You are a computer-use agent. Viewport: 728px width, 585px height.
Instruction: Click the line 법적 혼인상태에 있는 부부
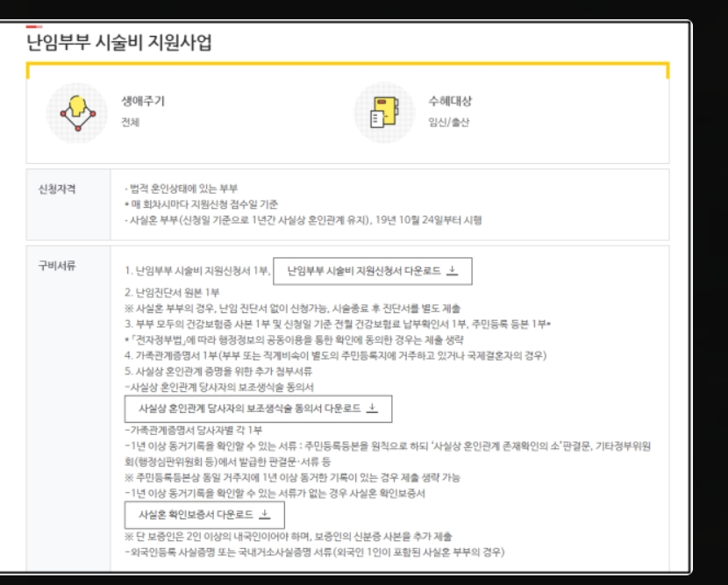coord(181,189)
